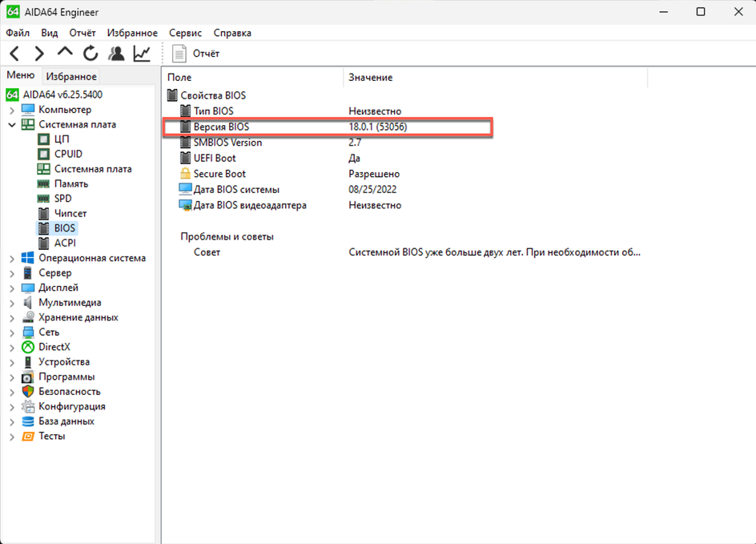Click the DirectX Xbox icon
The height and width of the screenshot is (544, 756).
pyautogui.click(x=28, y=347)
